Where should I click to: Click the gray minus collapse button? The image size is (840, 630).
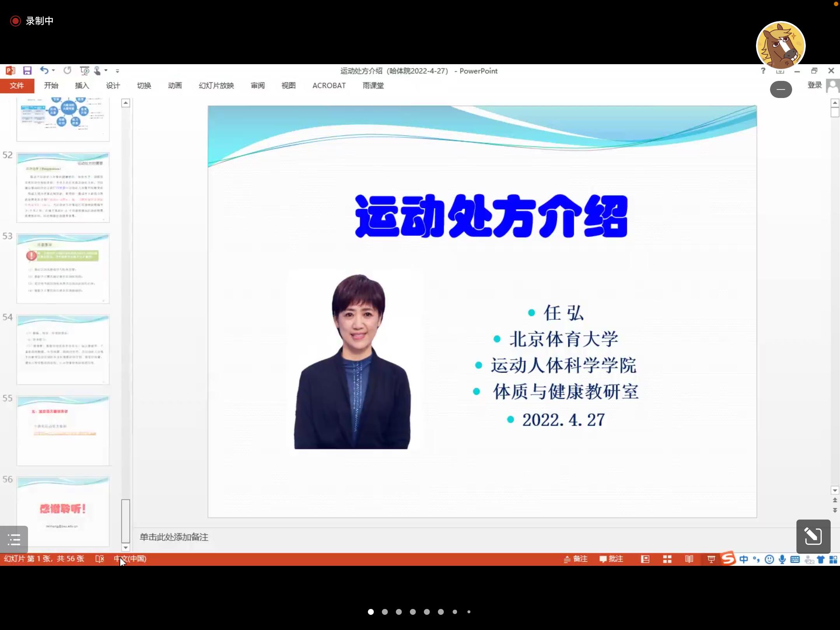[x=781, y=89]
